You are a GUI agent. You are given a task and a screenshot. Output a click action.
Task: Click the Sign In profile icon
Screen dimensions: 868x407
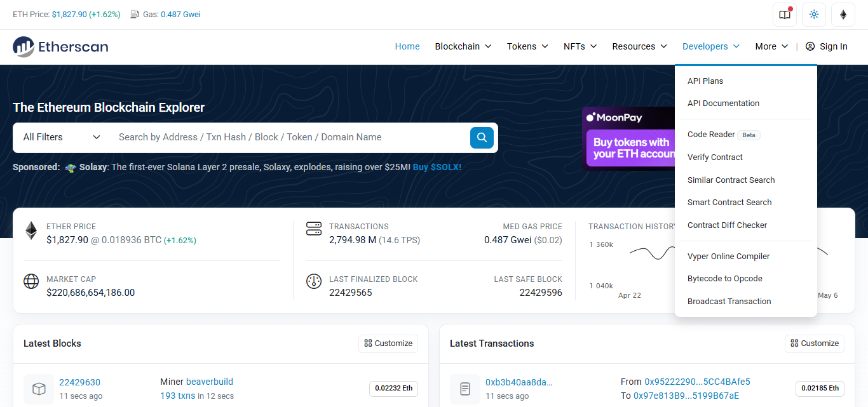(x=810, y=46)
